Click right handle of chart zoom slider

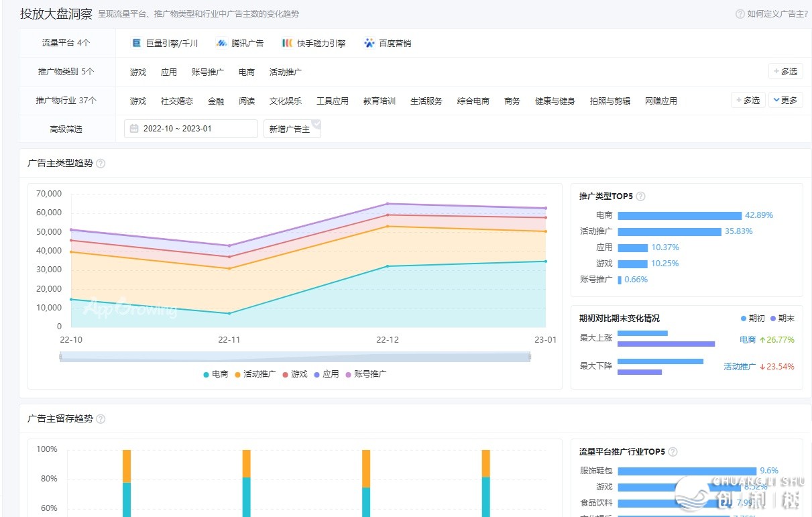click(530, 357)
